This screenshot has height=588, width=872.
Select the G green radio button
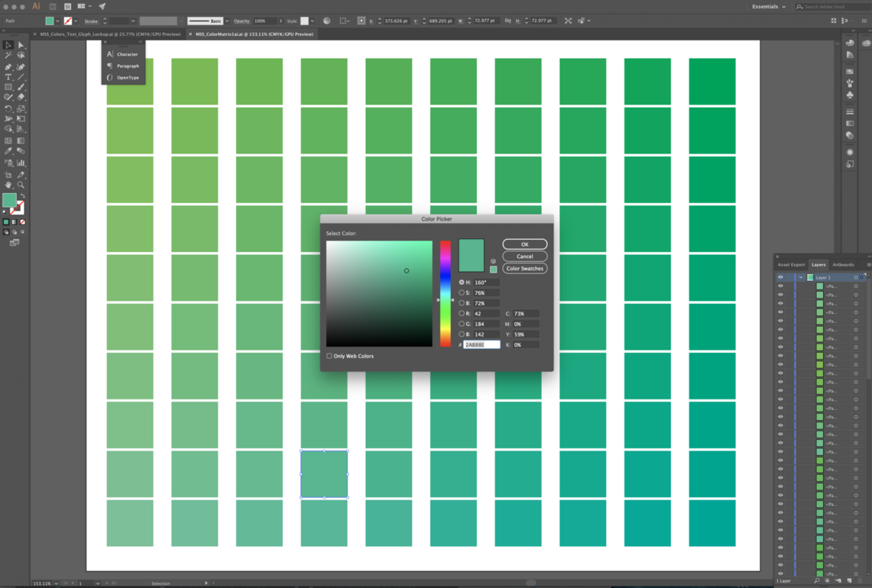coord(462,324)
